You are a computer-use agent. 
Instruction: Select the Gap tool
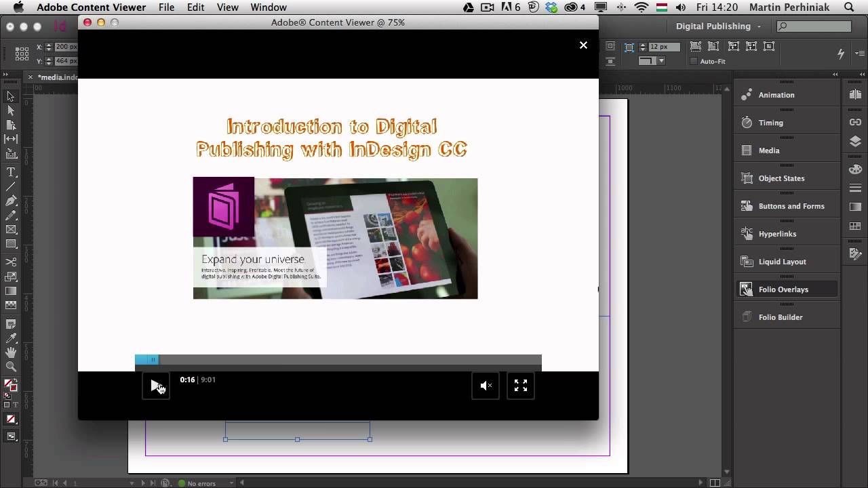[x=11, y=139]
